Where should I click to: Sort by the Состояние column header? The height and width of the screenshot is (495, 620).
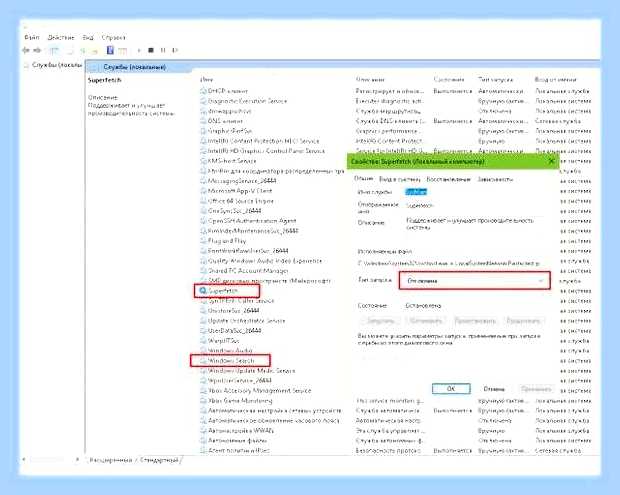point(448,79)
